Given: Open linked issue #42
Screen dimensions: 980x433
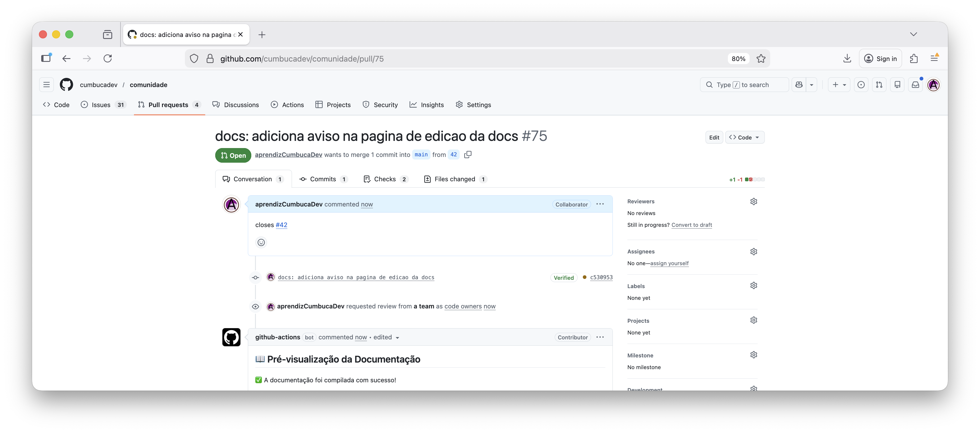Looking at the screenshot, I should coord(282,225).
